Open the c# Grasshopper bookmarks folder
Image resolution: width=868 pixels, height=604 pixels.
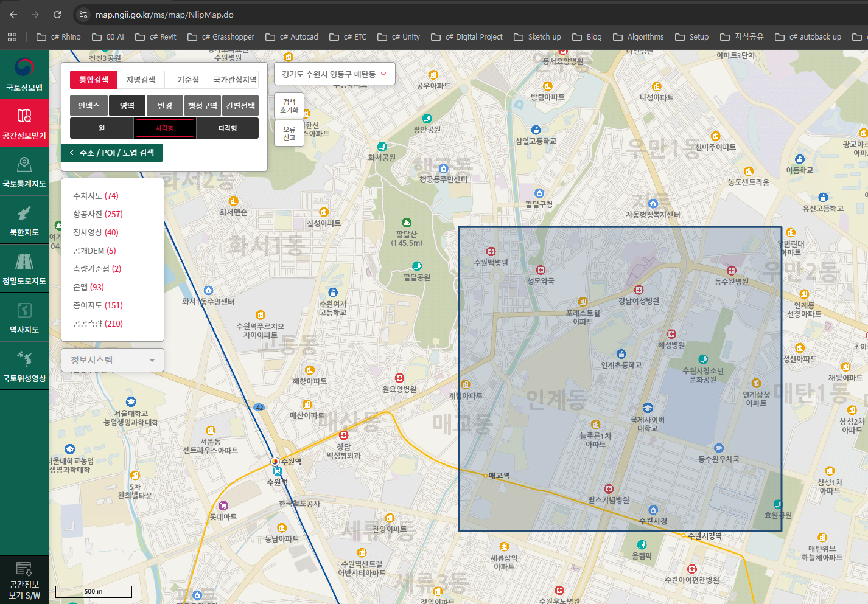[220, 36]
